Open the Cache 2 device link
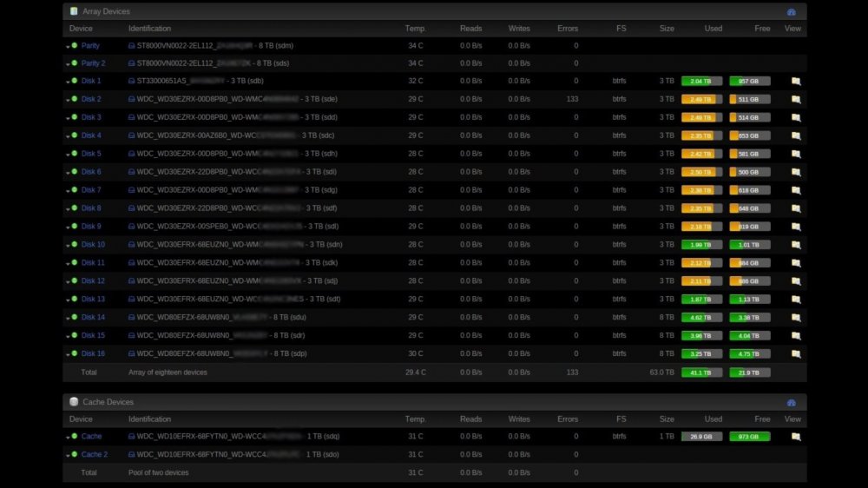This screenshot has width=868, height=488. click(x=94, y=454)
